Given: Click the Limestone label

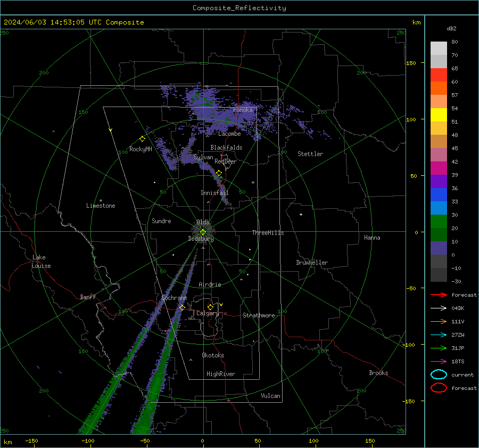Looking at the screenshot, I should pos(101,206).
